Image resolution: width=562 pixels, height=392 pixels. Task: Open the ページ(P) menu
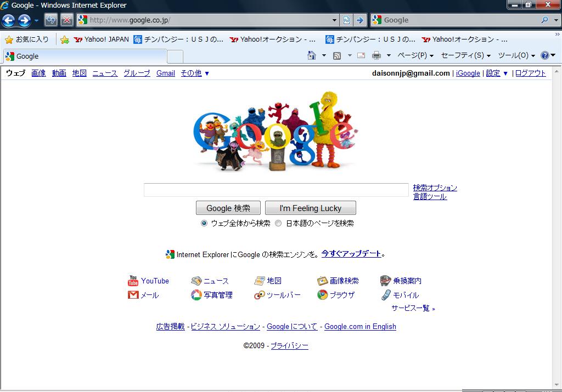pyautogui.click(x=415, y=55)
